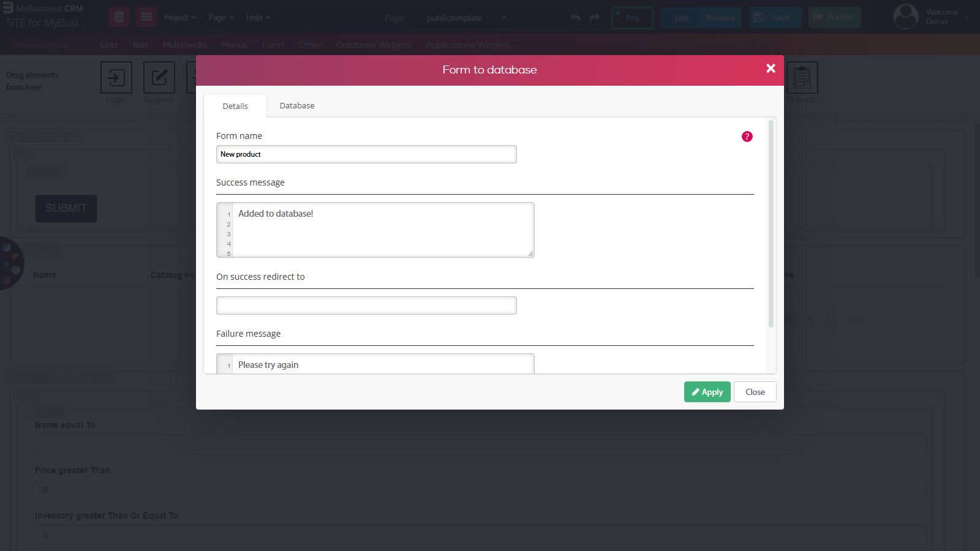This screenshot has height=551, width=980.
Task: Open the red grid icon in toolbar
Action: click(x=146, y=17)
